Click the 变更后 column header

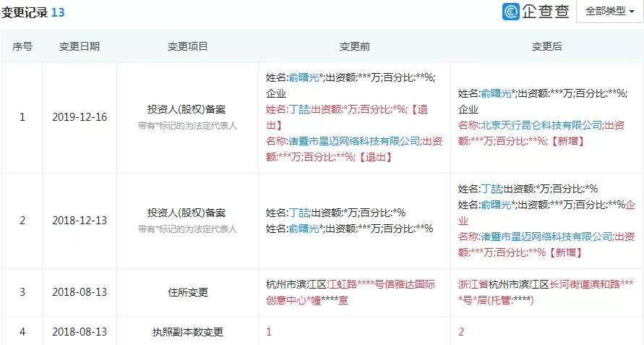click(x=546, y=46)
